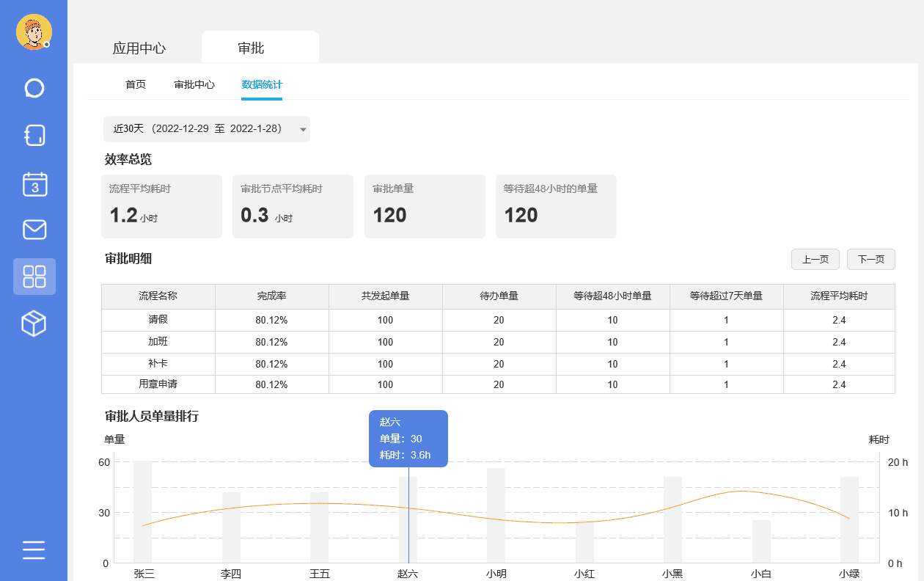Screen dimensions: 924x581
Task: Click the 80.12% value in 请假 row
Action: (x=271, y=321)
